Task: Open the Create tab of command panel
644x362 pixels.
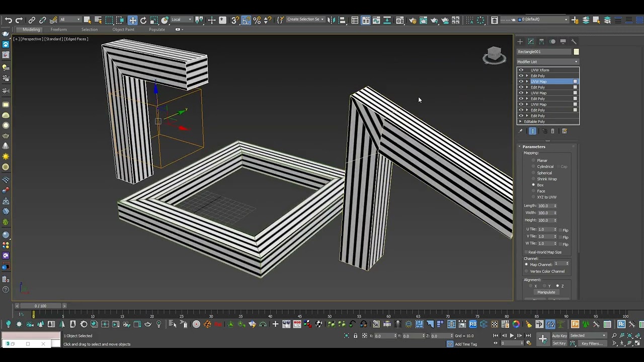Action: tap(520, 42)
